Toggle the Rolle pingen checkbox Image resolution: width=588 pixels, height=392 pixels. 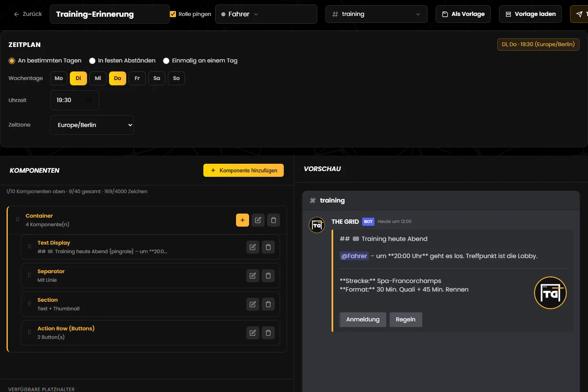173,14
